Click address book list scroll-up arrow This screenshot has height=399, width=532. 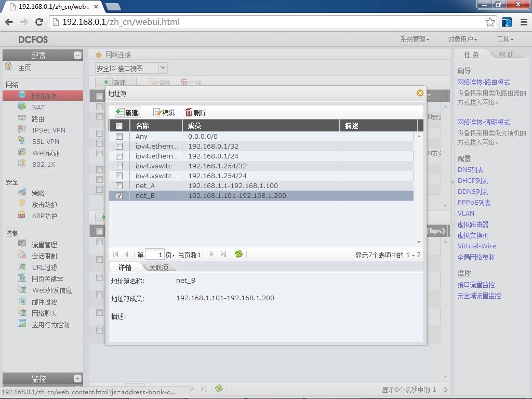click(419, 136)
